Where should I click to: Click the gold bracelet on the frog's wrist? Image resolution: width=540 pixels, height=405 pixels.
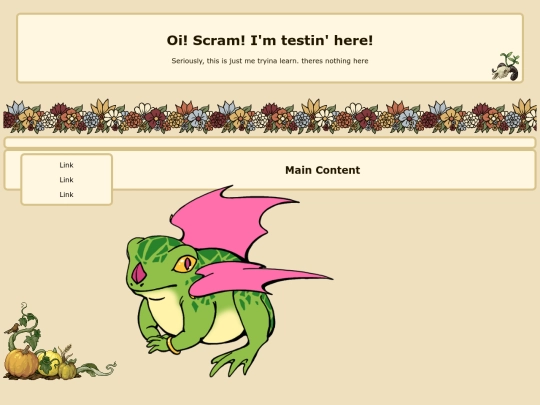[x=173, y=346]
